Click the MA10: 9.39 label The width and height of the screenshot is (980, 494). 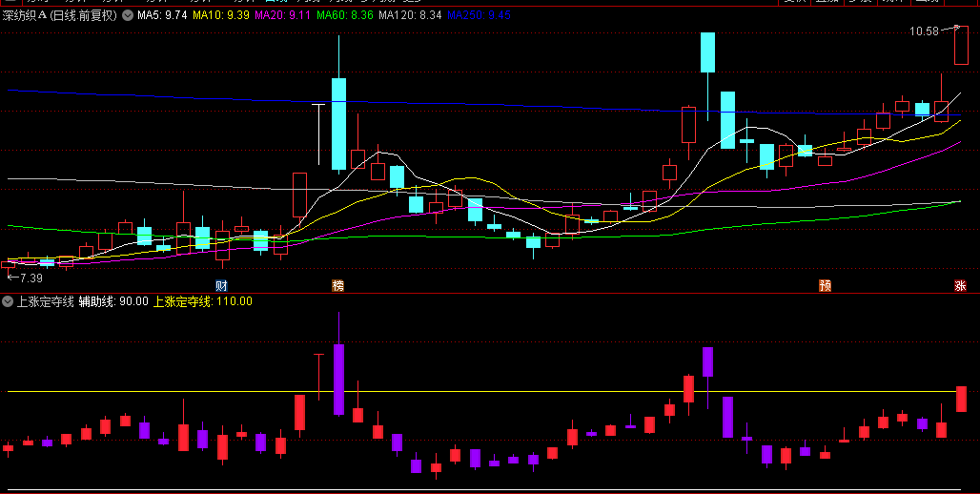click(222, 15)
